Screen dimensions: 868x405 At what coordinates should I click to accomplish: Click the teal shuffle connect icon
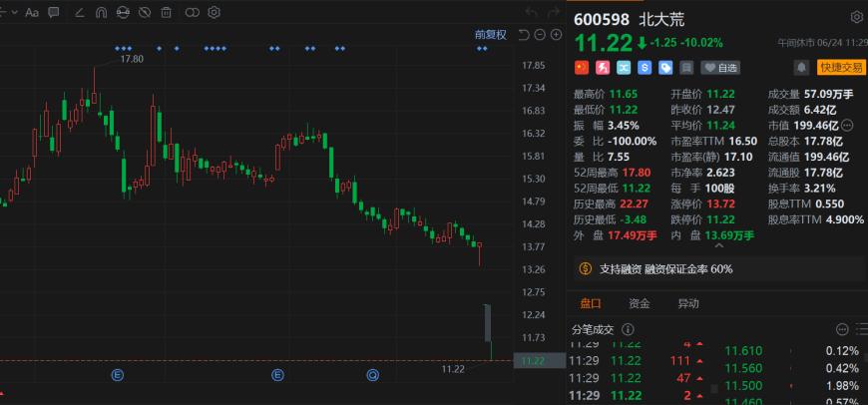(x=624, y=68)
